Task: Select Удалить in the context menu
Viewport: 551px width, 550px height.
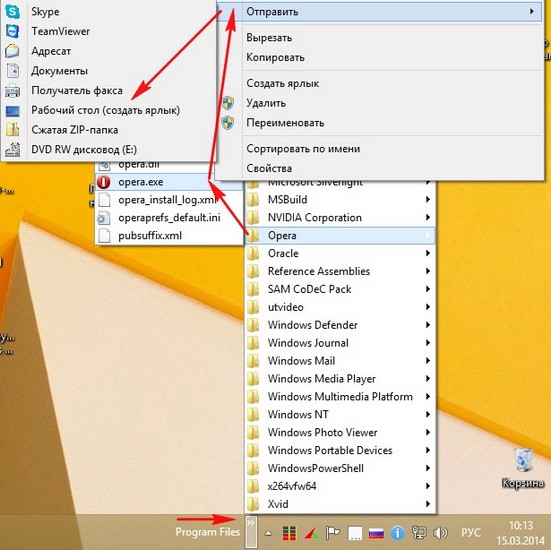Action: point(380,103)
